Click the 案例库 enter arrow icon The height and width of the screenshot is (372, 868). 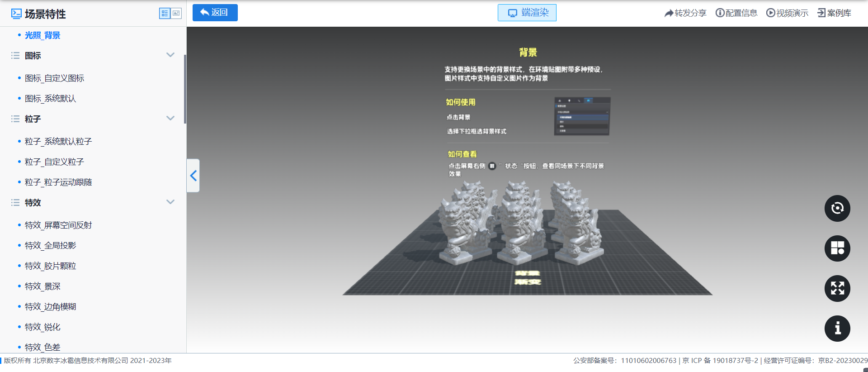pos(821,13)
